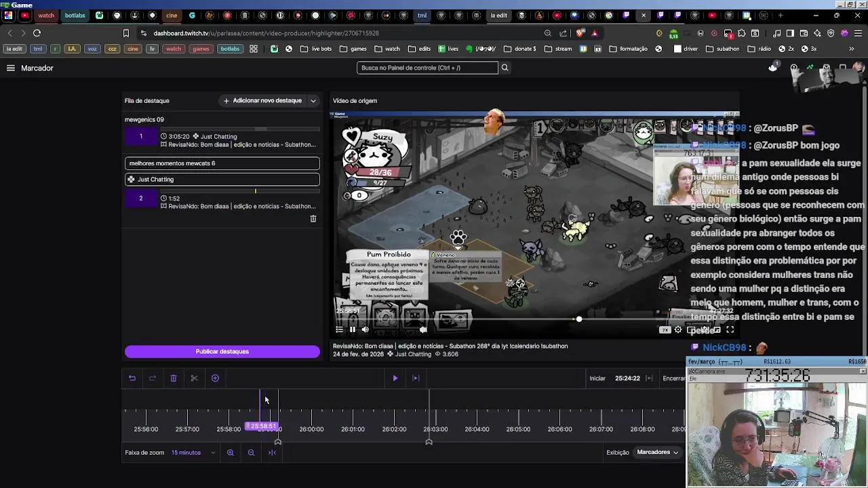The height and width of the screenshot is (488, 868).
Task: Mute the source video volume
Action: pos(365,329)
